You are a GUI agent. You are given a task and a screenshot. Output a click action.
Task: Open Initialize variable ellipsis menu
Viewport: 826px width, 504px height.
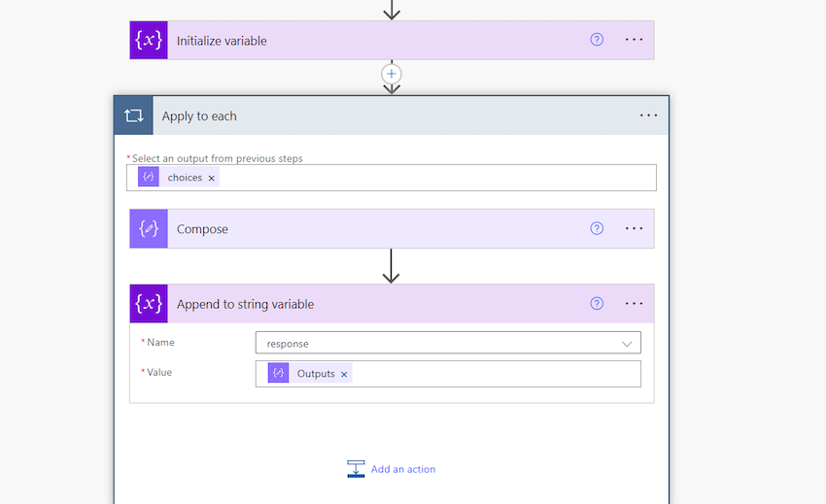point(634,40)
